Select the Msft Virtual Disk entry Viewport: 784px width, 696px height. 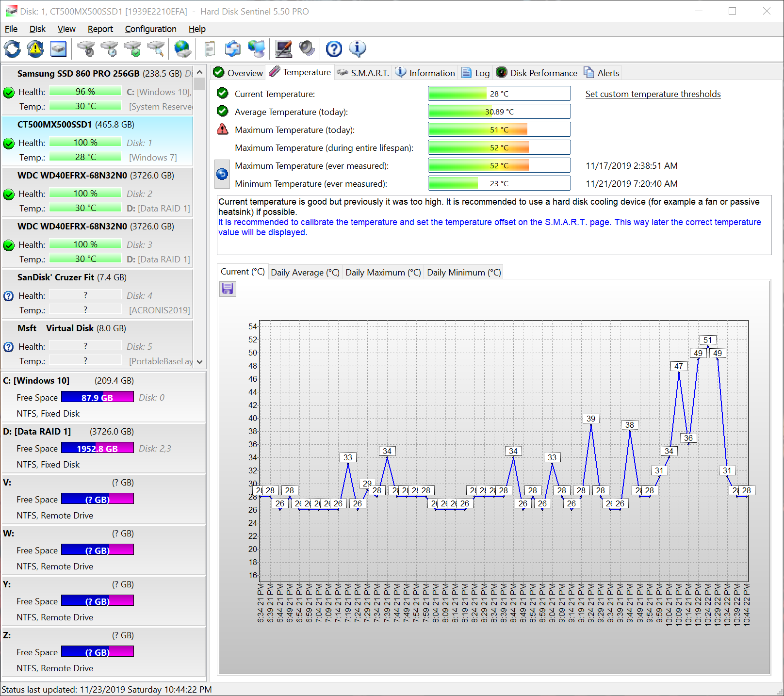point(98,345)
